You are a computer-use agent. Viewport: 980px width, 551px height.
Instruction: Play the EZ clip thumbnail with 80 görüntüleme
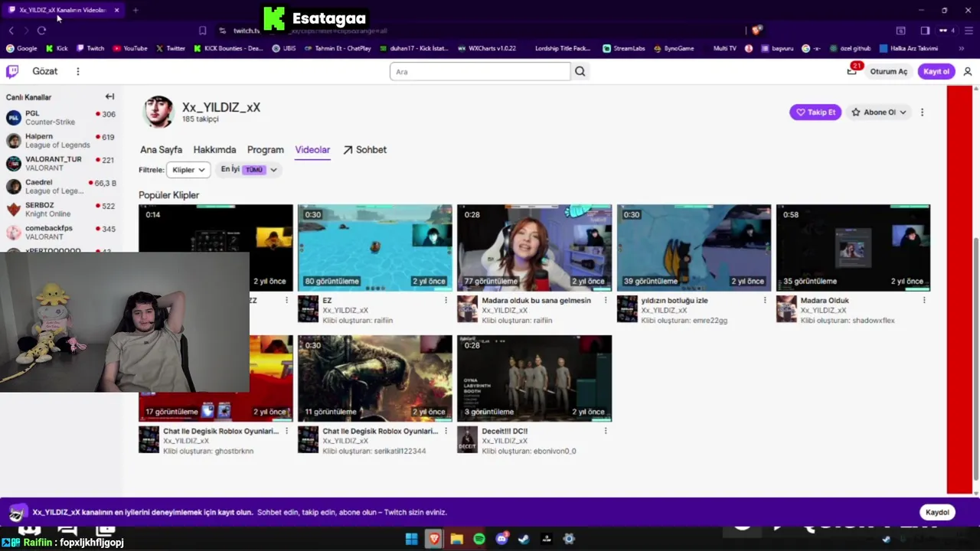pyautogui.click(x=375, y=248)
